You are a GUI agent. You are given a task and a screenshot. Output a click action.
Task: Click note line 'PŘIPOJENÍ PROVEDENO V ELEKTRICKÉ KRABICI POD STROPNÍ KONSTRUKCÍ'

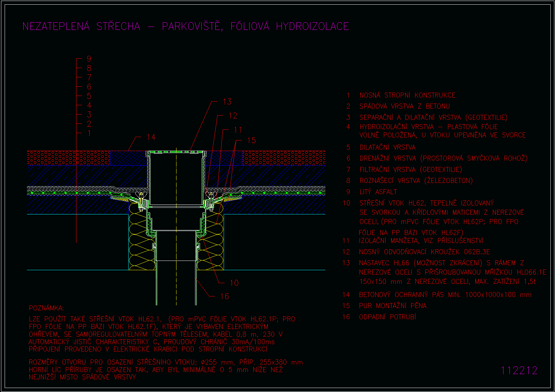148,349
